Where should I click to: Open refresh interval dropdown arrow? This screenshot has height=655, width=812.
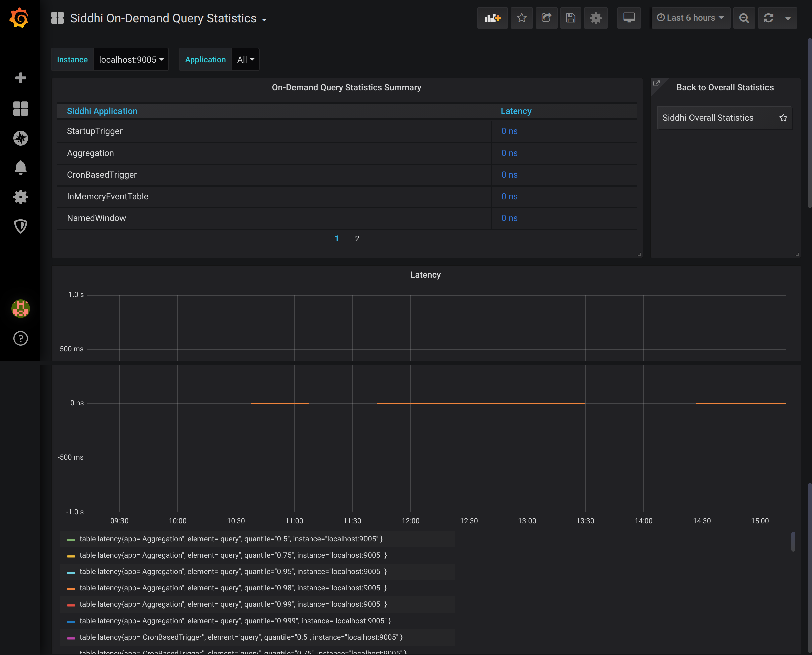click(x=788, y=18)
